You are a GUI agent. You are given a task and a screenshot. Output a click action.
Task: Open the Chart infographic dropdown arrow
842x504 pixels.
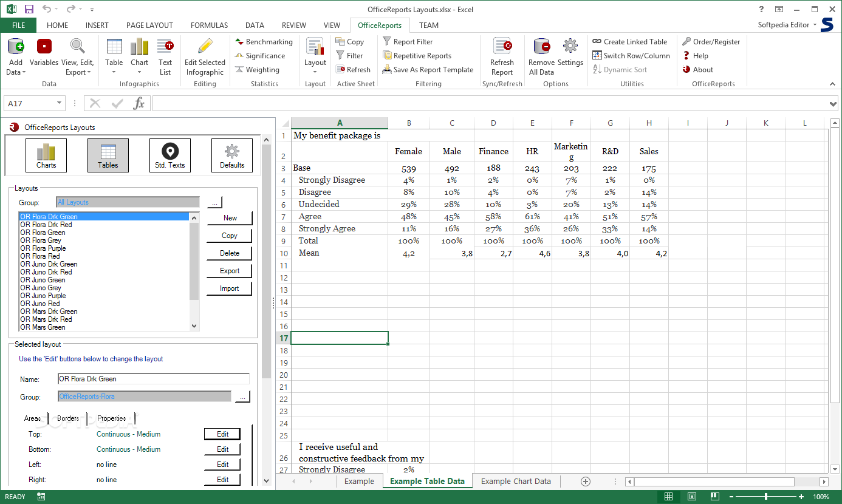(x=139, y=73)
